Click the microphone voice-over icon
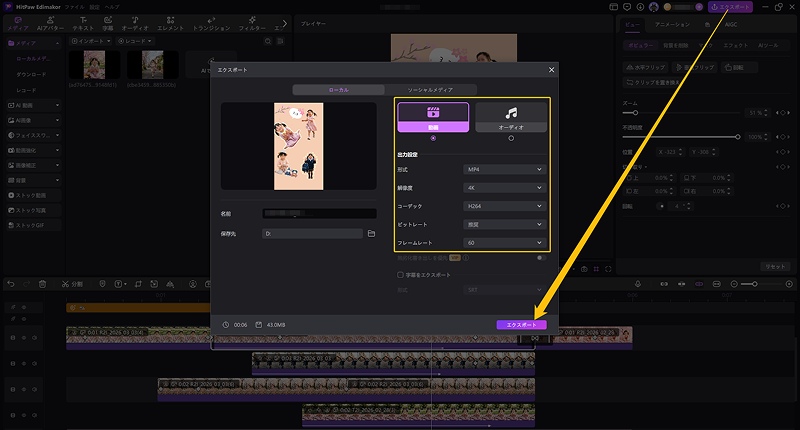This screenshot has height=430, width=800. (x=638, y=284)
